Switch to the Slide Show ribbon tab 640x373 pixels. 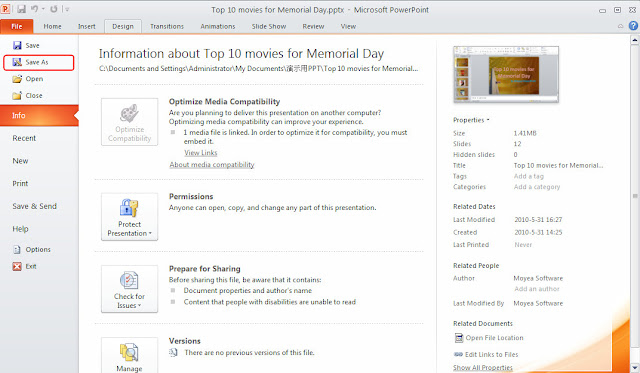click(269, 26)
